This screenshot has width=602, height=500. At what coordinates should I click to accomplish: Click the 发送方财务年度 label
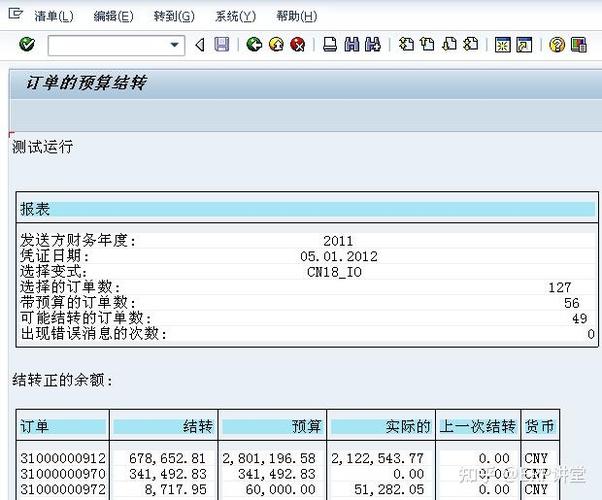[x=78, y=241]
